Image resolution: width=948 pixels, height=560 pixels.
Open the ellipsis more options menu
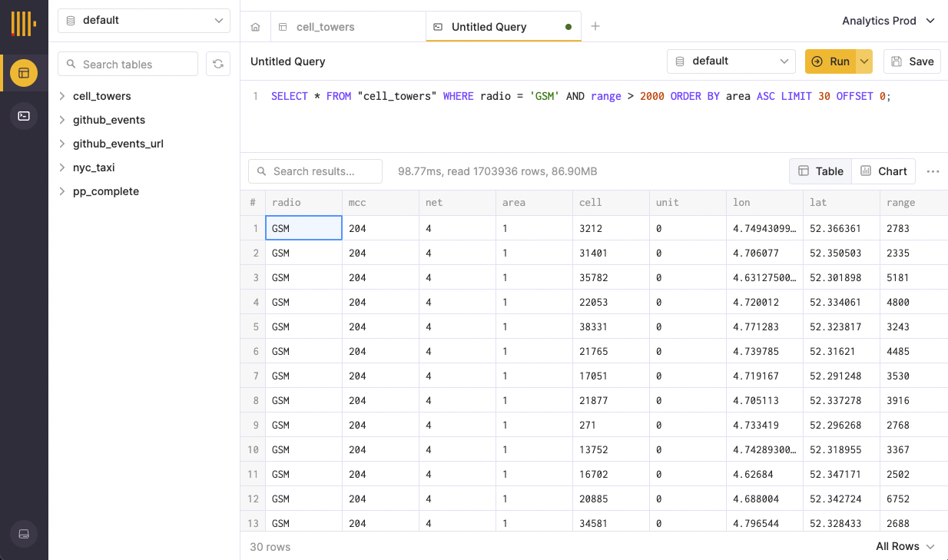coord(933,171)
